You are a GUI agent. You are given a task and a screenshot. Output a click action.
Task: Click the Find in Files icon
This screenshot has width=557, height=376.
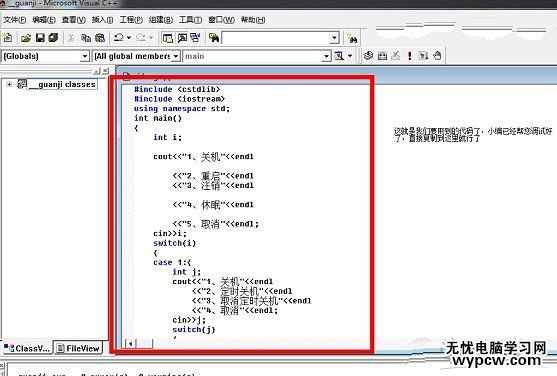coord(214,38)
